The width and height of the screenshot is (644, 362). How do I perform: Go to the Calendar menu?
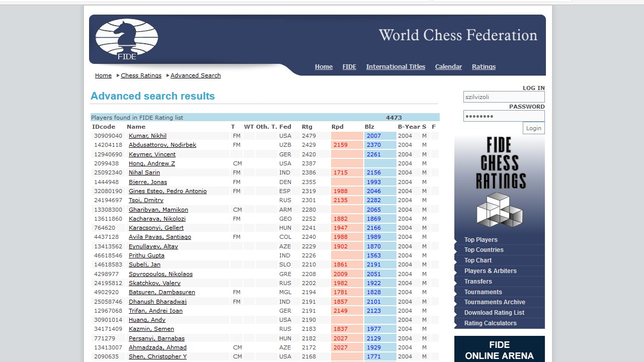coord(448,67)
